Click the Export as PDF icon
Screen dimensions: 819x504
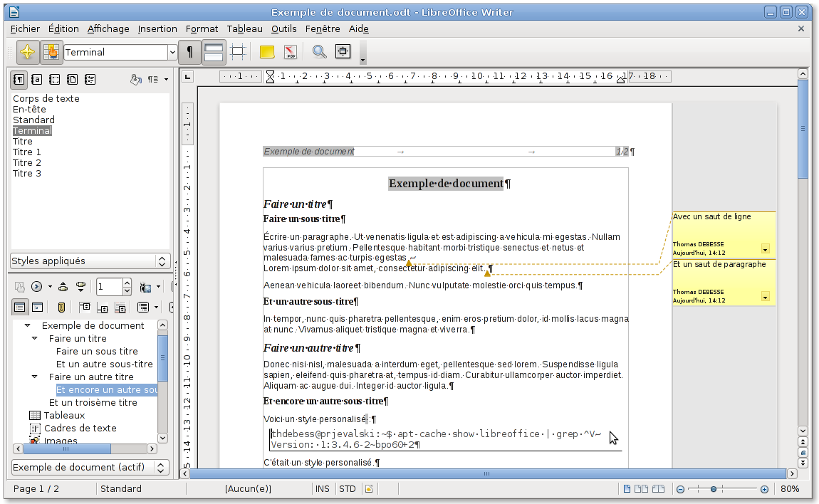[x=291, y=52]
